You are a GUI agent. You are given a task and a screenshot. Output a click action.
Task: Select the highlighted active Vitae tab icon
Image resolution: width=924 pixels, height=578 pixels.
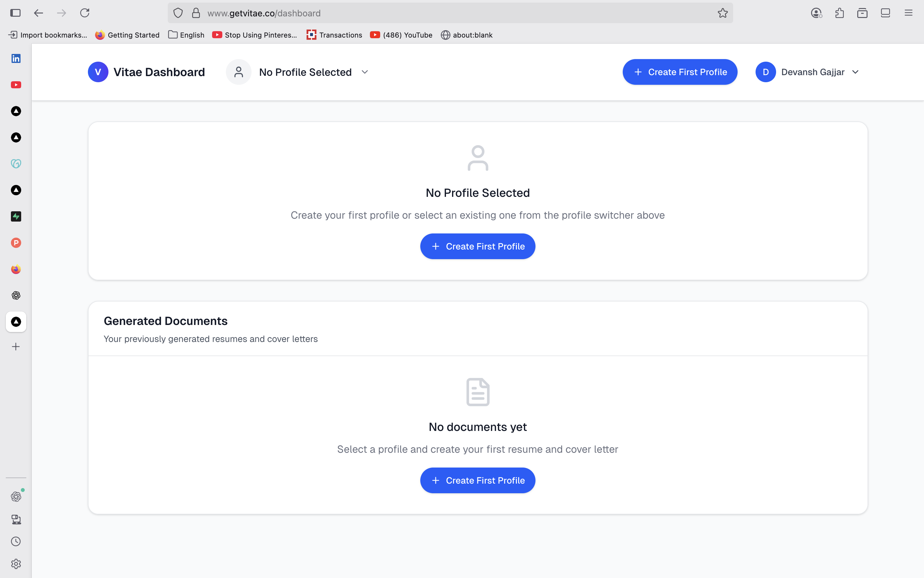[16, 322]
